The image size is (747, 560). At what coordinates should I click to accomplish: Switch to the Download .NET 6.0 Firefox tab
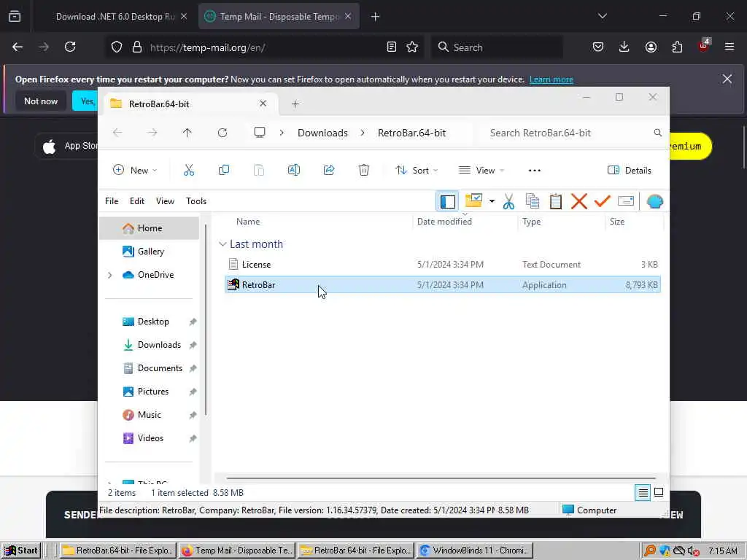[115, 17]
